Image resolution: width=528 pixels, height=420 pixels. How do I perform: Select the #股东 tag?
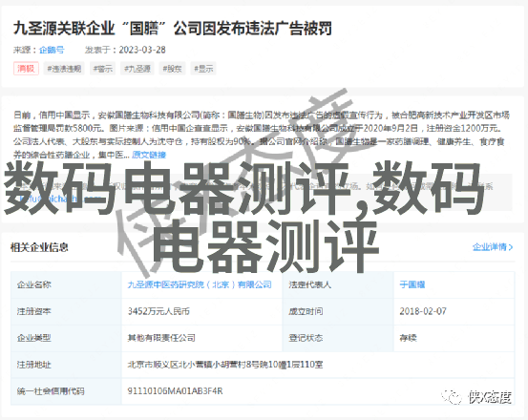click(x=172, y=69)
